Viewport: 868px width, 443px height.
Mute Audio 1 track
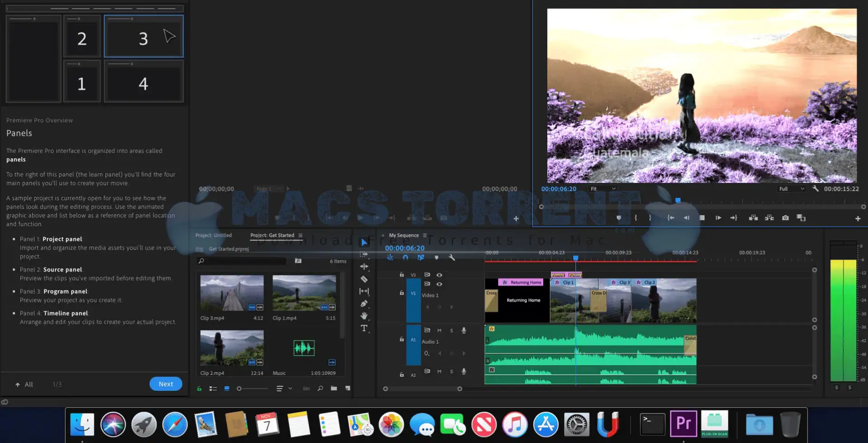point(439,330)
